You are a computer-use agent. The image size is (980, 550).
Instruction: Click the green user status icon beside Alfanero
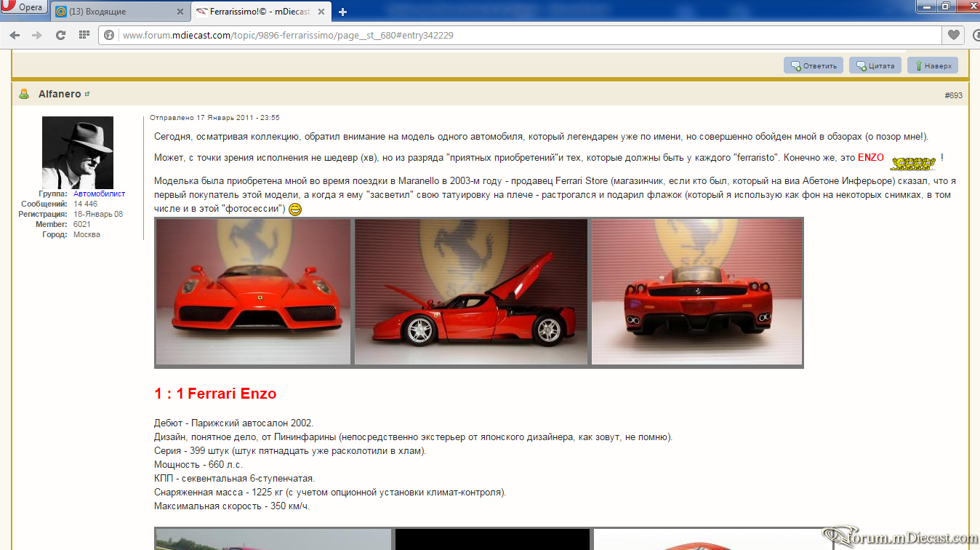coord(24,95)
